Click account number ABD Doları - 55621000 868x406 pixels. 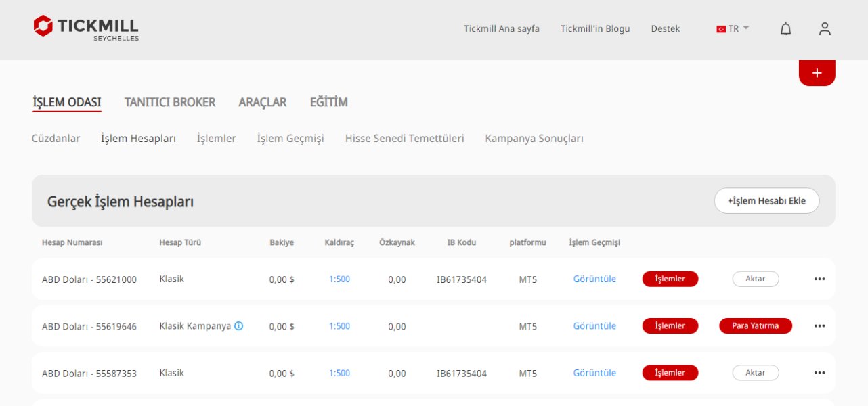(x=89, y=279)
